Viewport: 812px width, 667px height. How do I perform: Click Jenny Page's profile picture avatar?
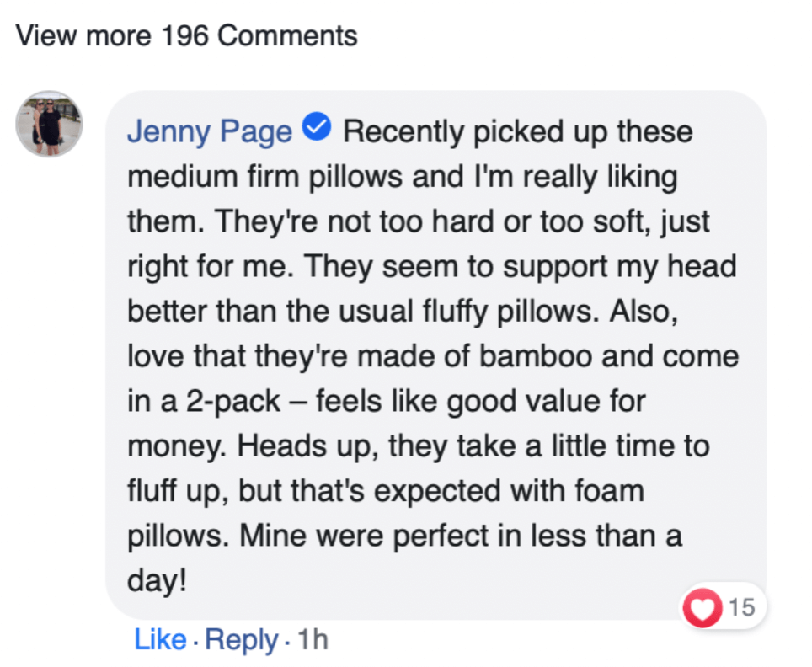coord(49,124)
